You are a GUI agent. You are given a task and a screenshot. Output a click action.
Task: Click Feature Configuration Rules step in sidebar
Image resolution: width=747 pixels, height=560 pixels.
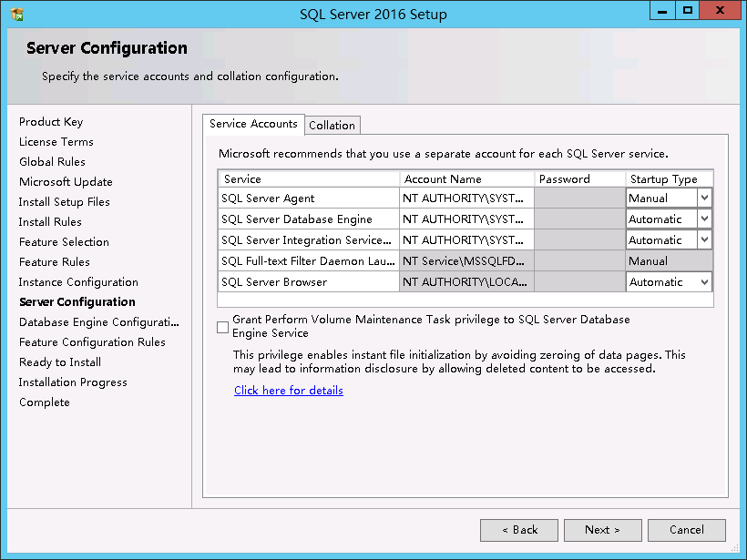[92, 341]
